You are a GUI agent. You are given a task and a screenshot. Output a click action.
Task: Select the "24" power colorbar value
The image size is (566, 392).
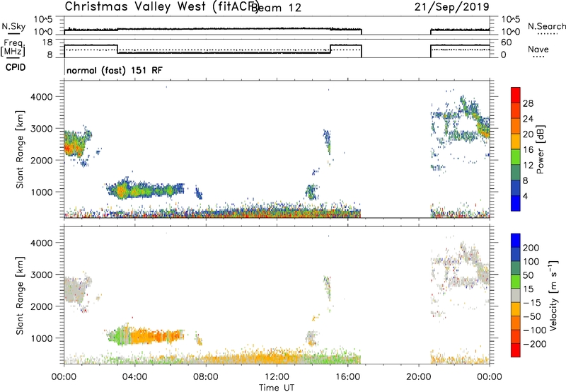tap(528, 119)
